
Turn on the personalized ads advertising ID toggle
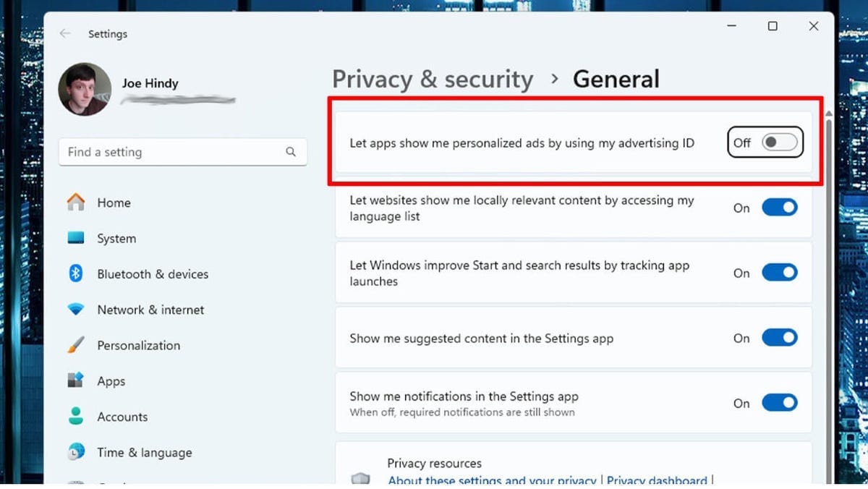[x=780, y=143]
